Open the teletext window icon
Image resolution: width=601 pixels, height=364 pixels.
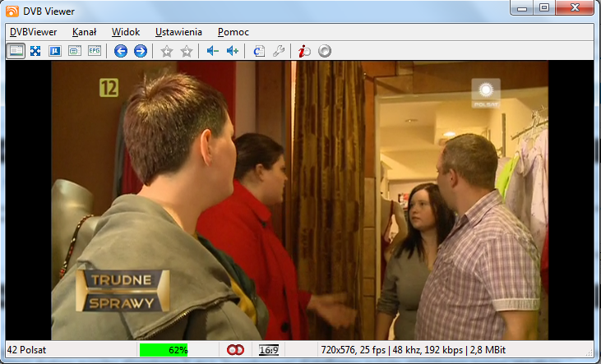[x=75, y=51]
